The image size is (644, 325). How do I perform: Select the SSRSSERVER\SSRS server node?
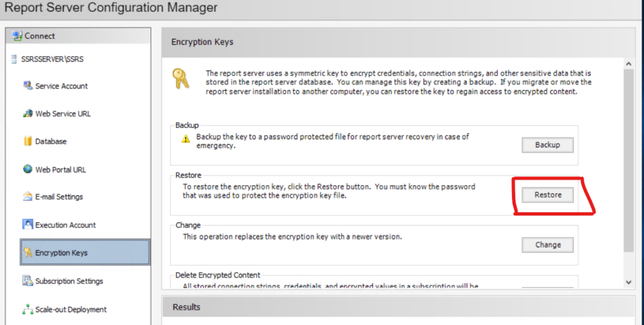coord(52,59)
